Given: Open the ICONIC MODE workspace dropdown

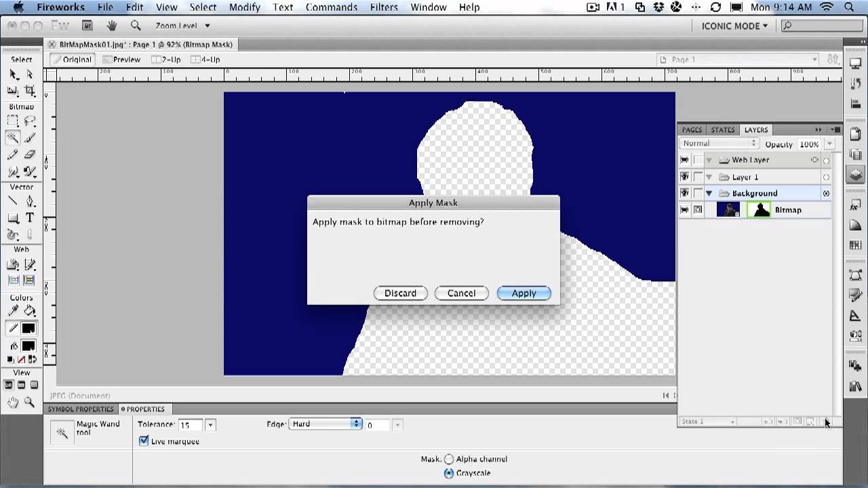Looking at the screenshot, I should coord(734,26).
